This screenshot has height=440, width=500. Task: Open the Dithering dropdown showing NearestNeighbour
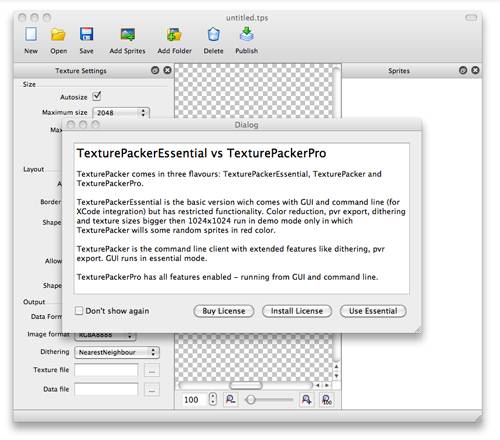tap(117, 352)
